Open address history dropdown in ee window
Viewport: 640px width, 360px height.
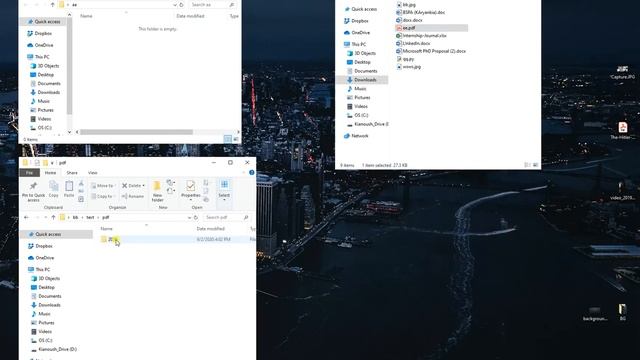(x=175, y=5)
